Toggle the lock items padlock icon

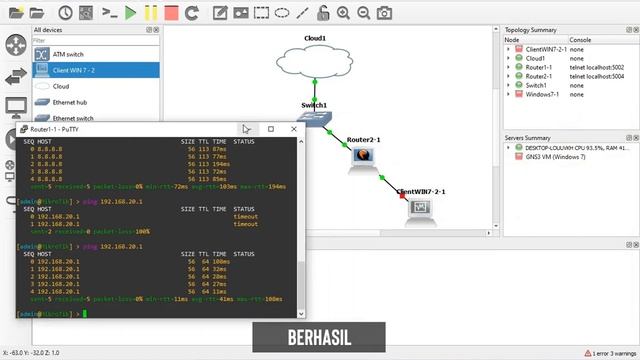323,13
